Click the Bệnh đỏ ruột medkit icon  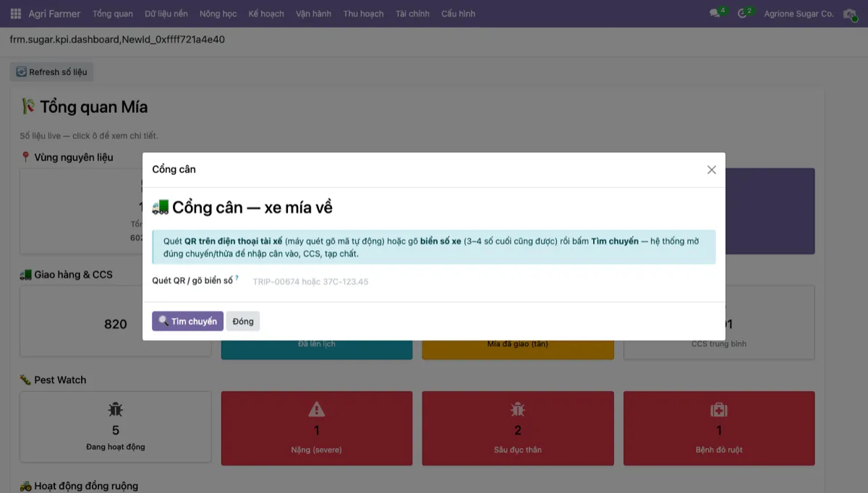click(x=719, y=410)
